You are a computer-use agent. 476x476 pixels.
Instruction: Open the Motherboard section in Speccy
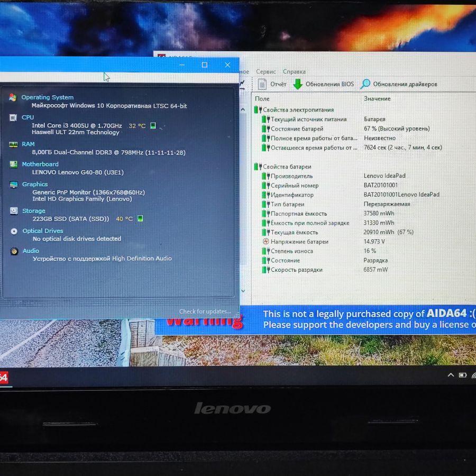tap(40, 164)
